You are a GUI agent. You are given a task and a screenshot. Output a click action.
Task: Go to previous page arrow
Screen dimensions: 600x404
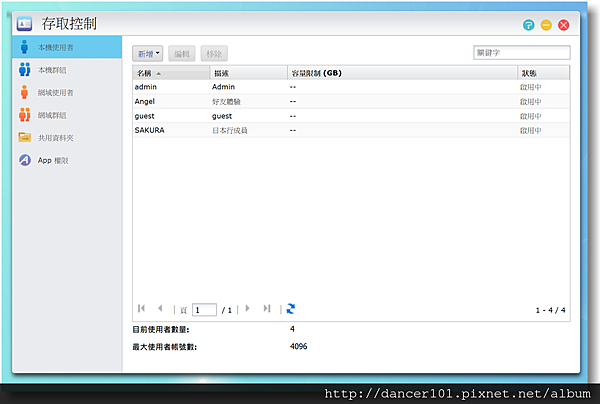pyautogui.click(x=160, y=308)
